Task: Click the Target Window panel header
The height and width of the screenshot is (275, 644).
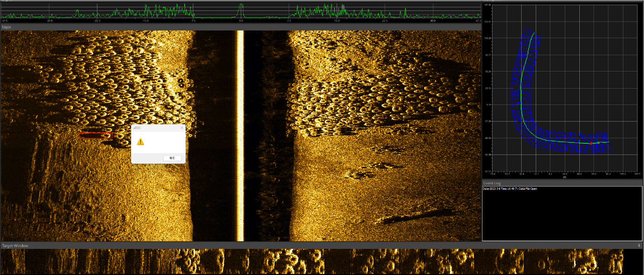Action: click(x=15, y=246)
